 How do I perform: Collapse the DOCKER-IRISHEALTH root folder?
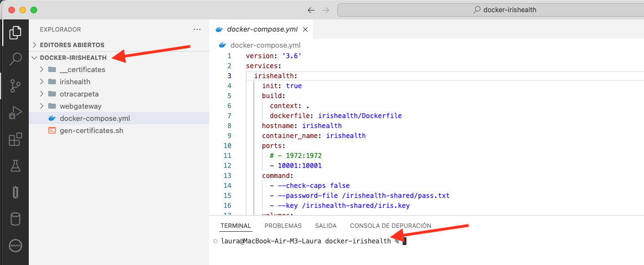73,58
